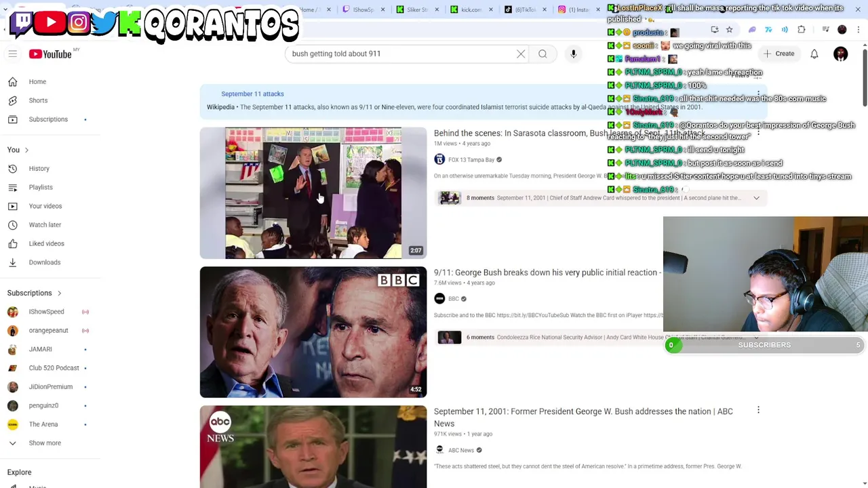Open the browser media controls icon
This screenshot has height=488, width=868.
pos(825,30)
